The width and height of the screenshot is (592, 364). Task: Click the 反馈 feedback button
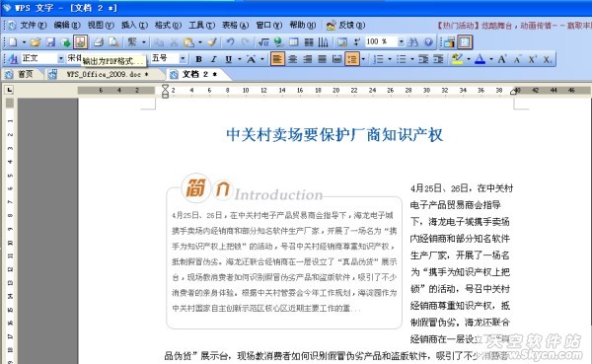pos(346,26)
